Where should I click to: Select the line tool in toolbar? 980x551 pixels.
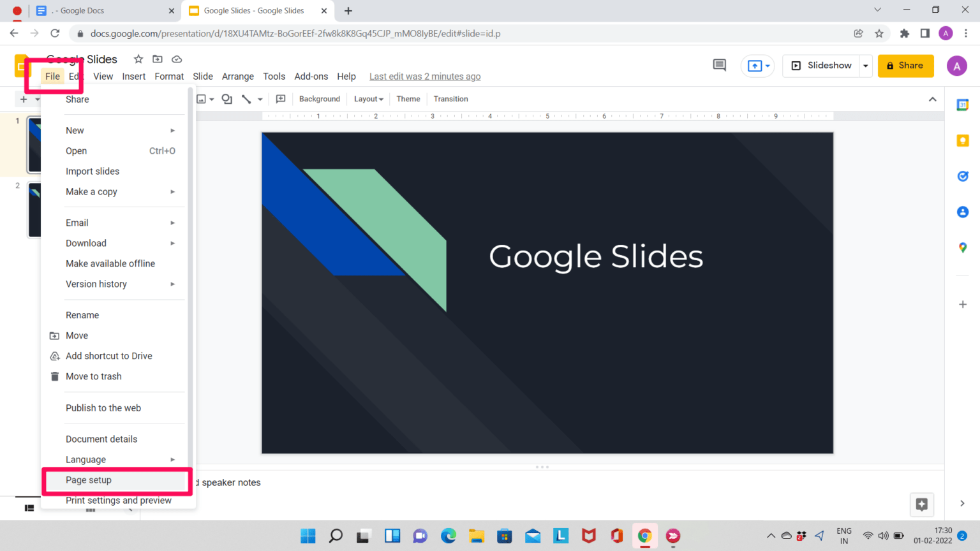246,99
